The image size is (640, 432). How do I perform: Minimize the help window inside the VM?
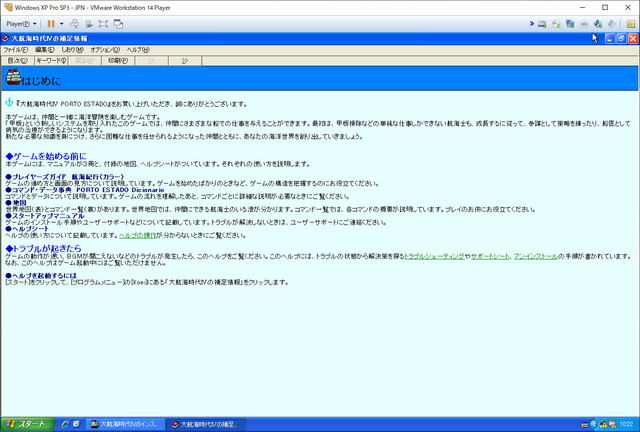coord(610,38)
